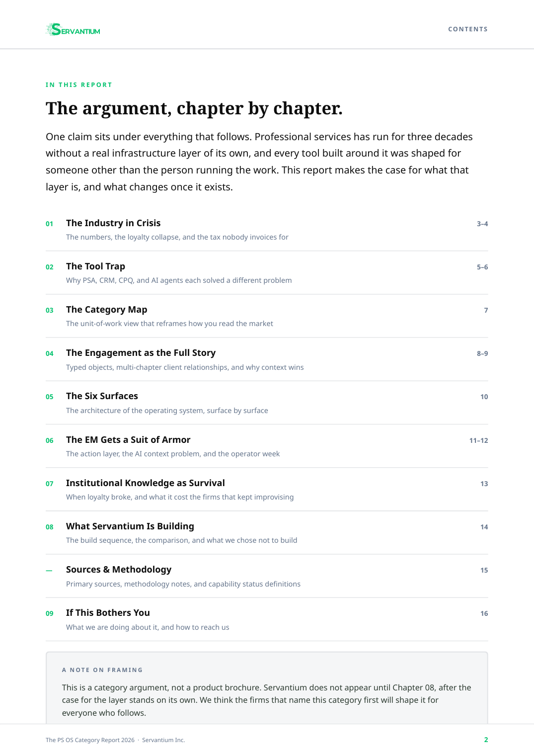Click the Servantium logo in the header
The height and width of the screenshot is (756, 534).
point(73,30)
